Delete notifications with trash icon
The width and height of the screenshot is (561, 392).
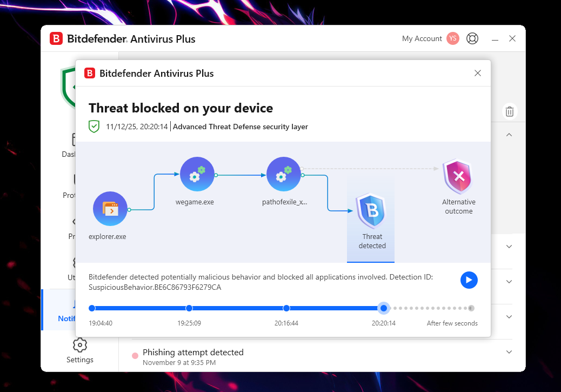(510, 112)
